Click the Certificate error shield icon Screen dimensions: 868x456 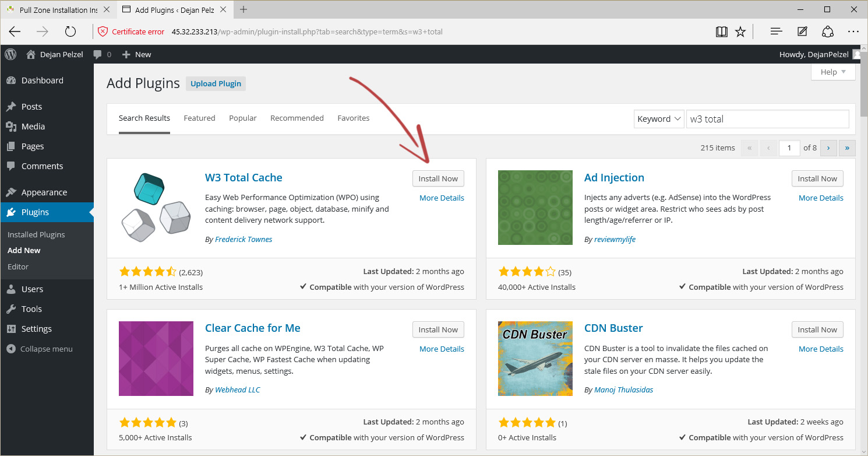[x=103, y=31]
